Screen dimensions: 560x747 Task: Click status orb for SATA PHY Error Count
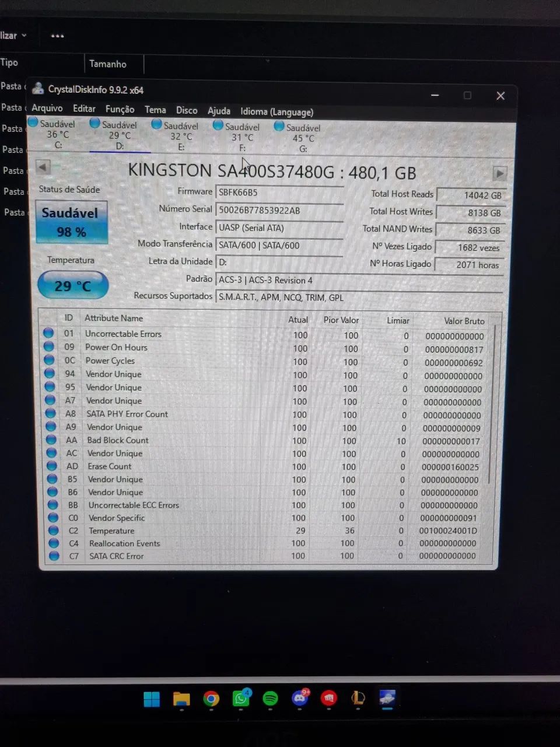pos(51,414)
